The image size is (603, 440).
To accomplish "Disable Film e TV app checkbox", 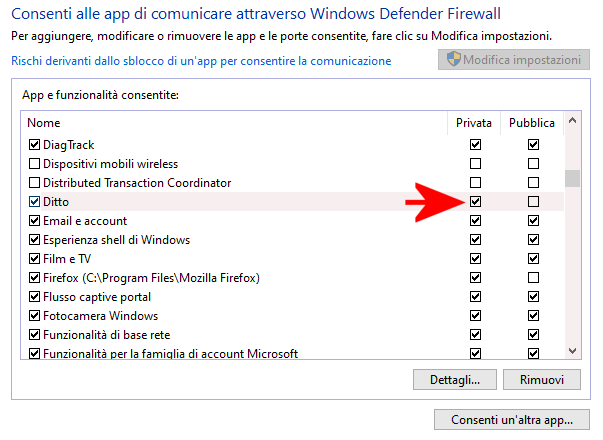I will click(x=34, y=259).
